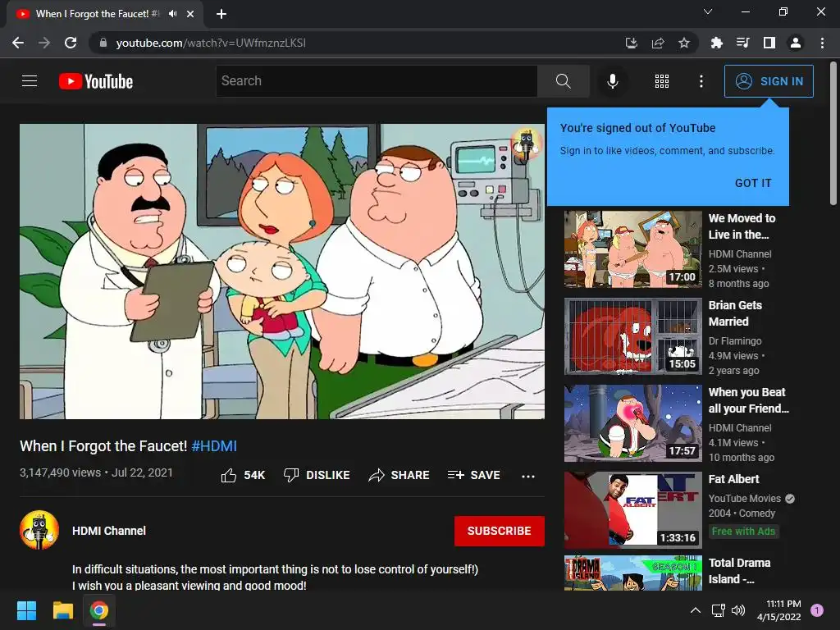Open the notification center badge
The image size is (840, 630).
(x=817, y=610)
